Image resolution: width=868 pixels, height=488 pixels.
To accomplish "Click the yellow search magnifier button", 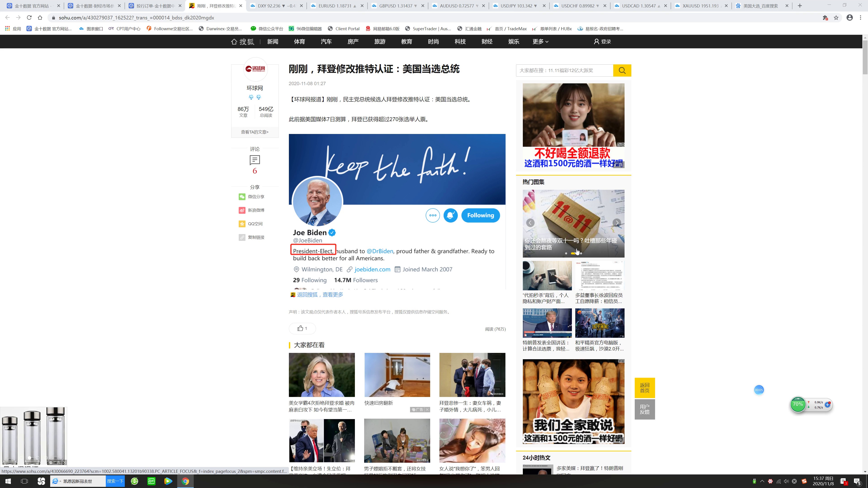I will click(622, 70).
